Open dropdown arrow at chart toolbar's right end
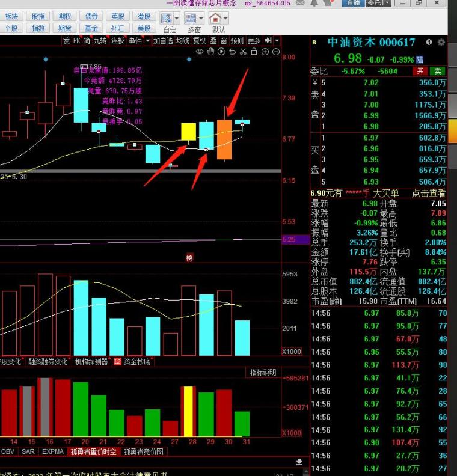 point(277,41)
